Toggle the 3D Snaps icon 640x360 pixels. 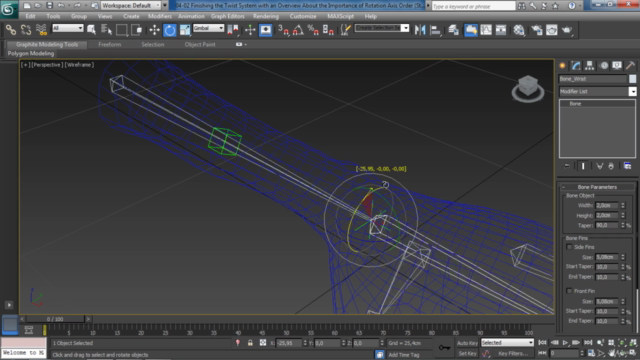click(283, 30)
